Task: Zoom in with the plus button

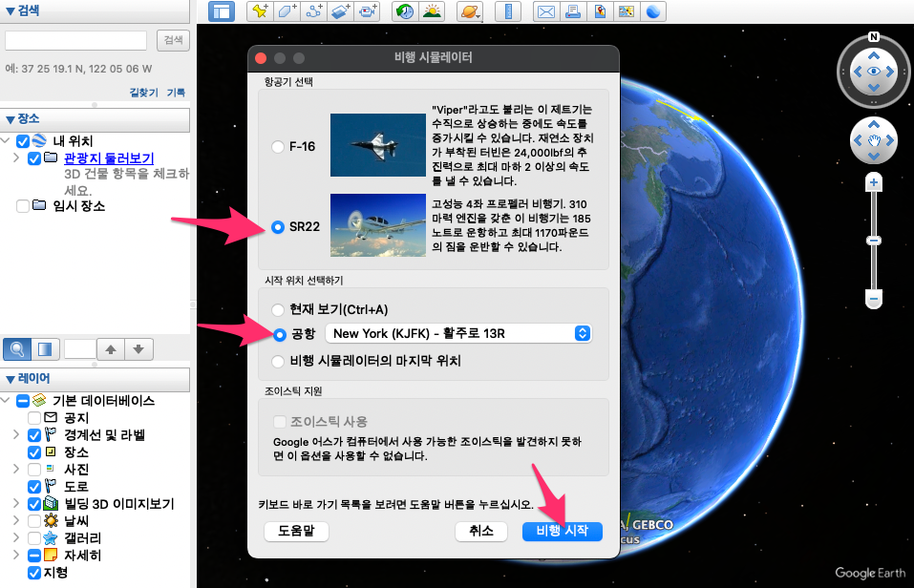Action: pyautogui.click(x=873, y=182)
